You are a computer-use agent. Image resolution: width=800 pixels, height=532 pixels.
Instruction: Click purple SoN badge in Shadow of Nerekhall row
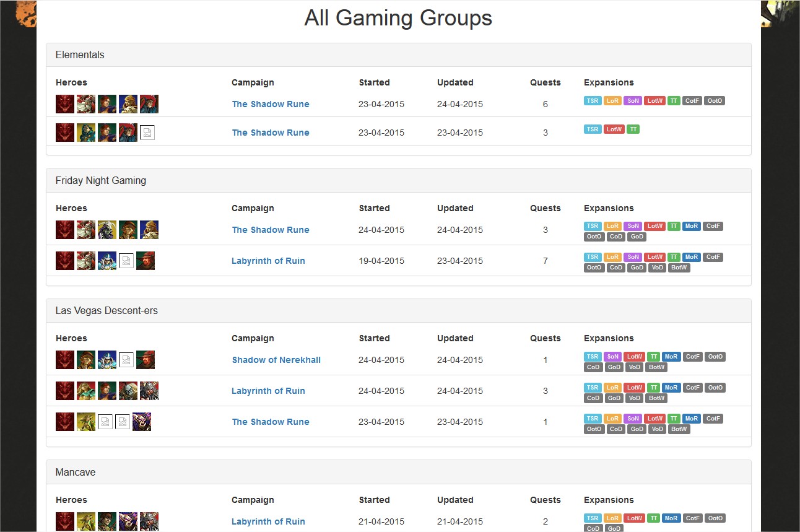point(612,357)
